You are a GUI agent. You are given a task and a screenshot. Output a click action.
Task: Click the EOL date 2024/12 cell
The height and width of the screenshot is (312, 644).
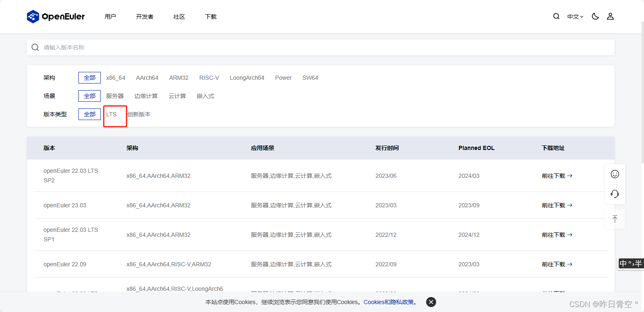tap(469, 235)
